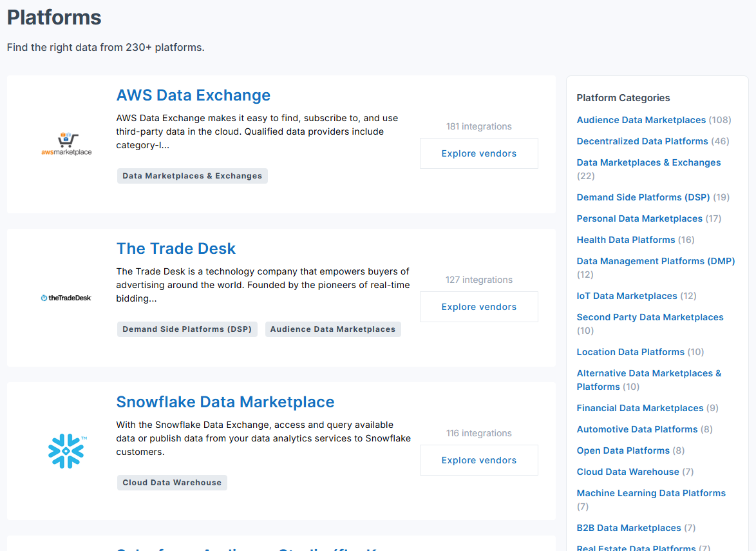Click the Snowflake snowflake logo
Screen dimensions: 756x551
68,451
